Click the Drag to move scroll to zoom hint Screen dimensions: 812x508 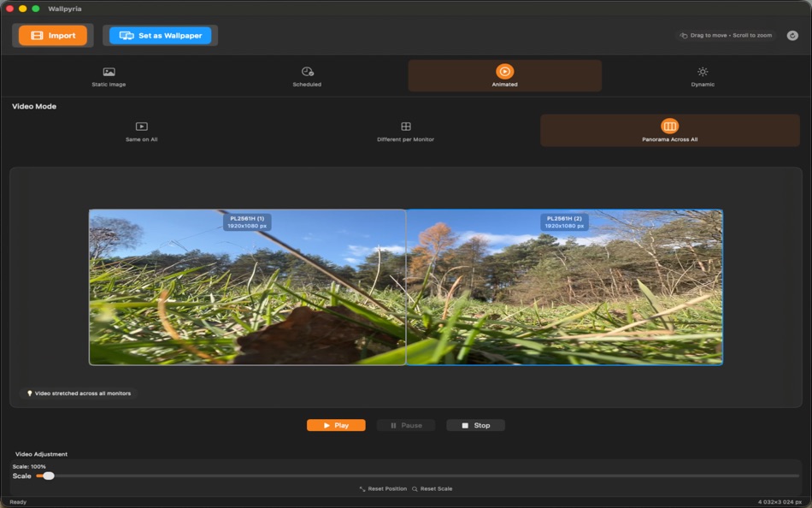click(x=726, y=35)
